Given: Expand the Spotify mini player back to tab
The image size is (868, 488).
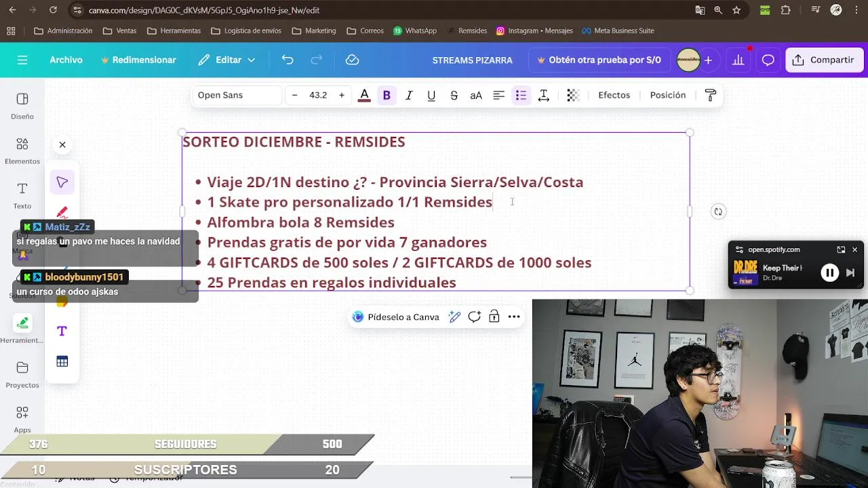Looking at the screenshot, I should (x=841, y=249).
